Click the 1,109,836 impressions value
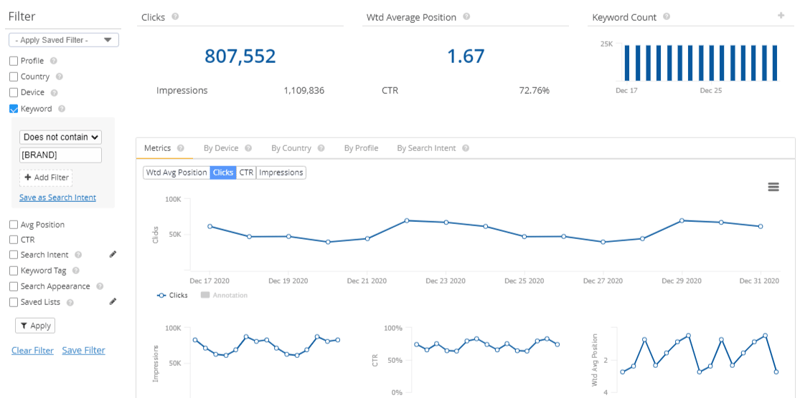Image resolution: width=800 pixels, height=398 pixels. coord(304,91)
